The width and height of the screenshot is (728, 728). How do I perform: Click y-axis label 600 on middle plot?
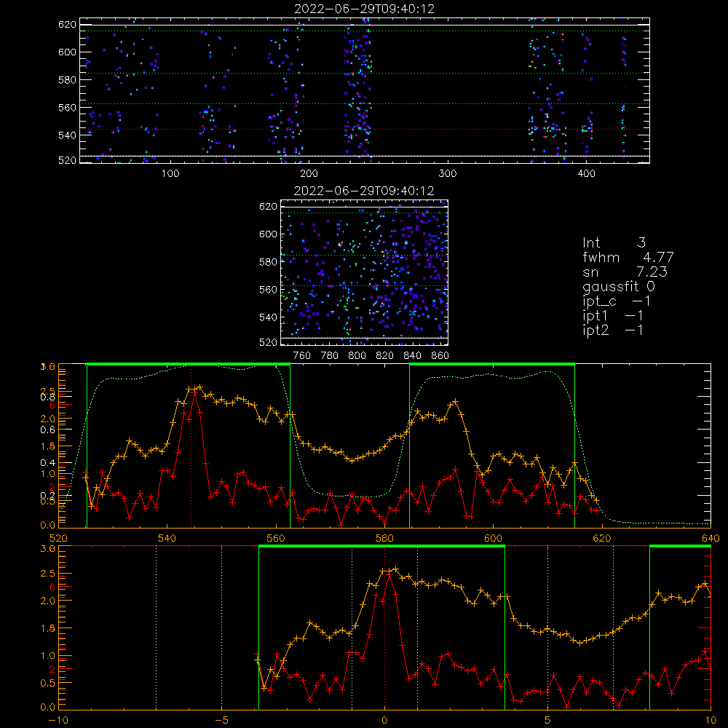268,234
